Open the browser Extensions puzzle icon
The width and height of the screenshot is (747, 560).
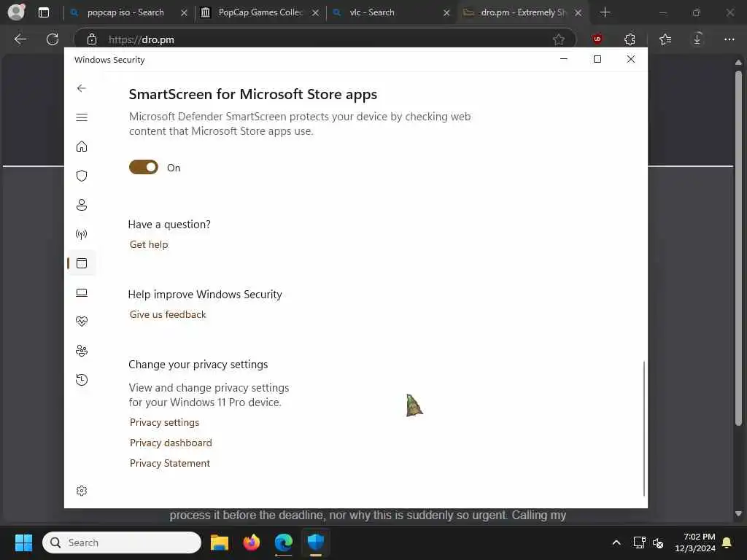(630, 39)
